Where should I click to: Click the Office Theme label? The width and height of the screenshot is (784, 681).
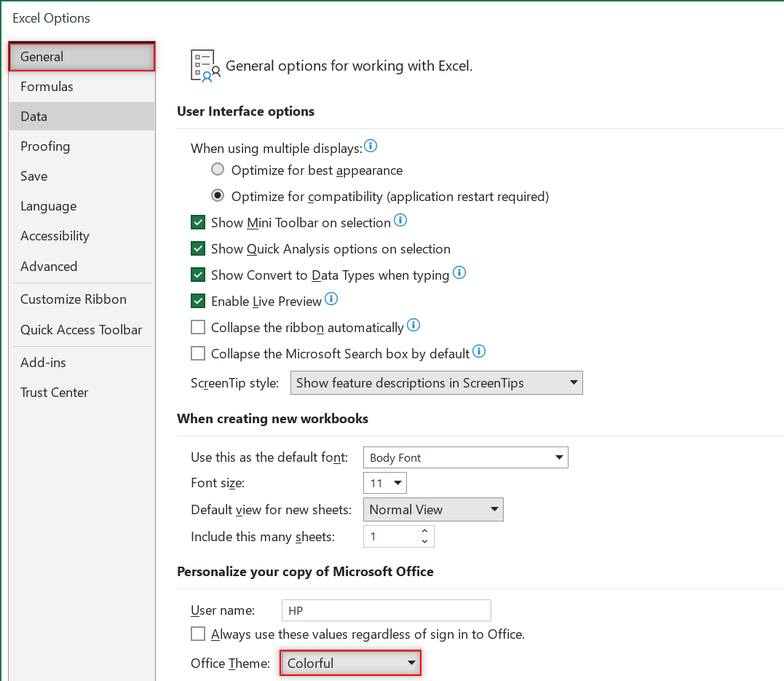pos(230,664)
